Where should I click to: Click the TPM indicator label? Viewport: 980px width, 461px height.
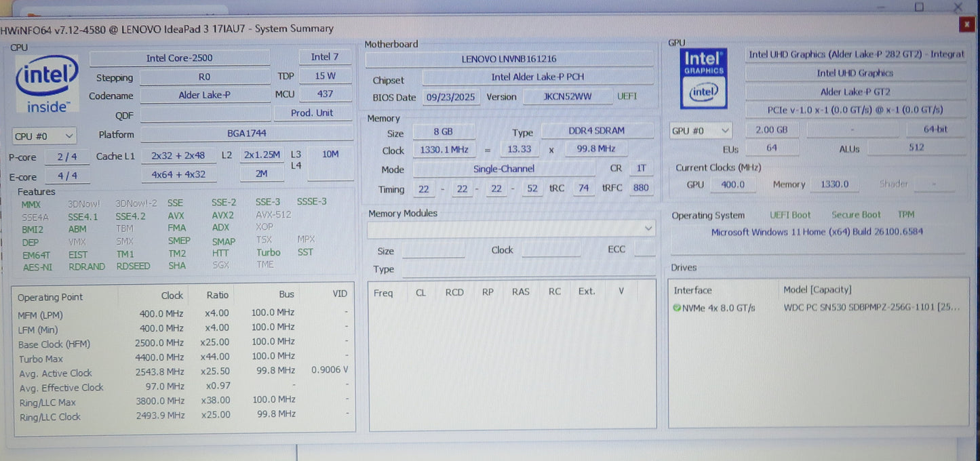pyautogui.click(x=906, y=214)
